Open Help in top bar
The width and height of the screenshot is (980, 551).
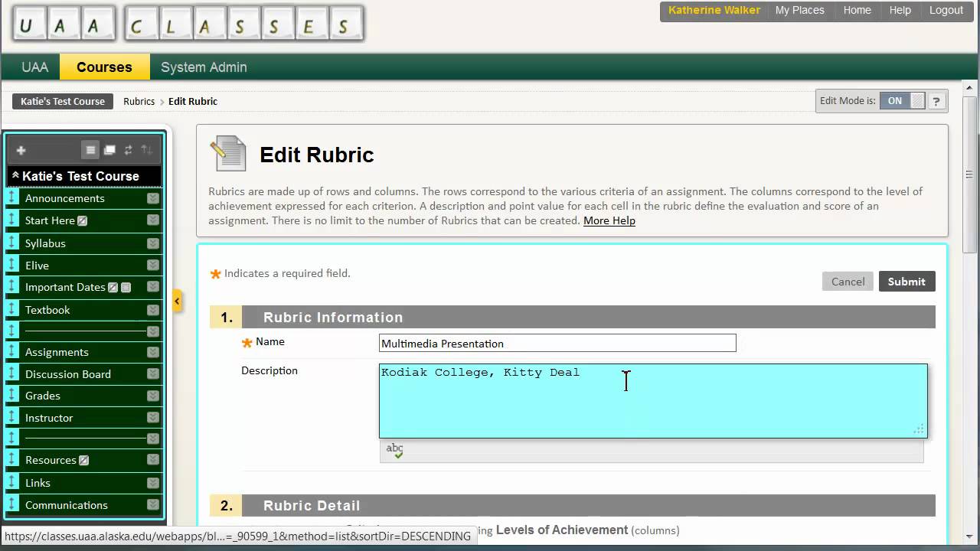click(x=900, y=11)
